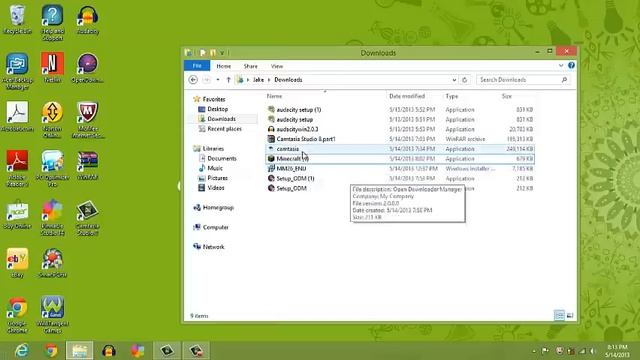Screen dimensions: 640x360
Task: Switch to the Share ribbon tab
Action: pyautogui.click(x=251, y=66)
